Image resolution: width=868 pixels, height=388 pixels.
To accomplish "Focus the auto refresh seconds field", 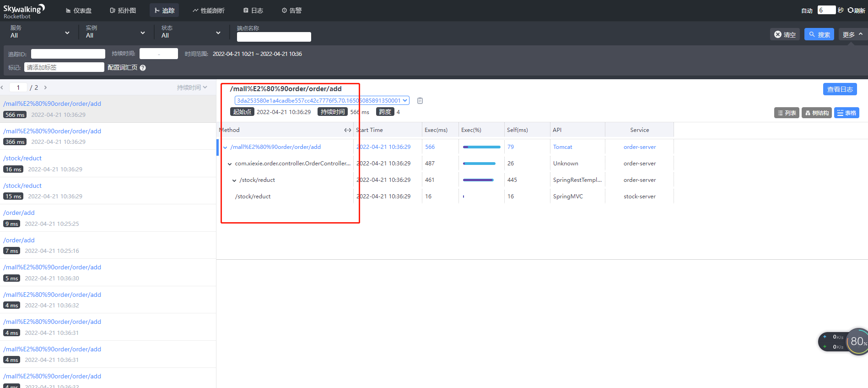I will point(826,10).
